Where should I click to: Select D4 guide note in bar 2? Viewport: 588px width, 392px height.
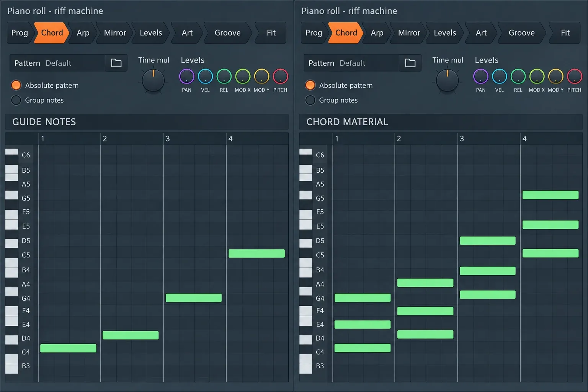[x=131, y=335]
